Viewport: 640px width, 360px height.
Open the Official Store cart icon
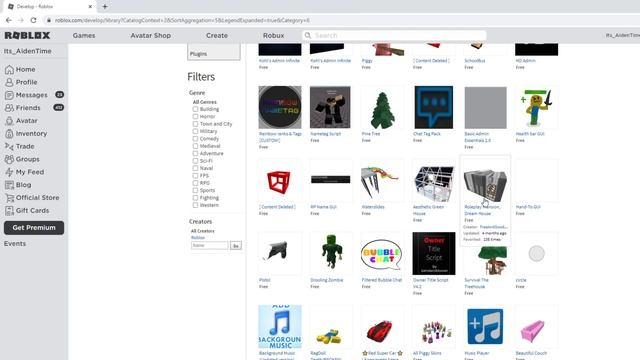tap(9, 198)
